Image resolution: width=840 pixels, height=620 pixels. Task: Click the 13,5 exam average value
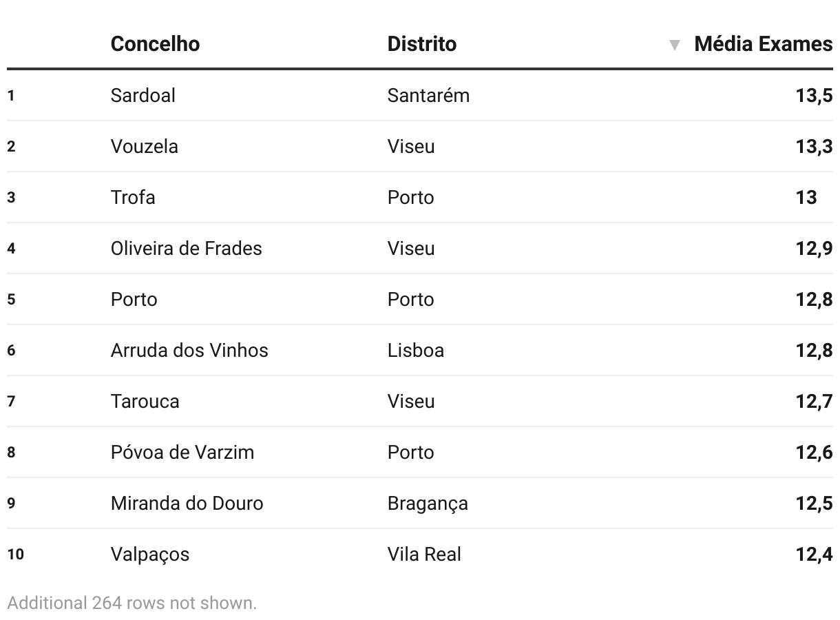pyautogui.click(x=814, y=95)
